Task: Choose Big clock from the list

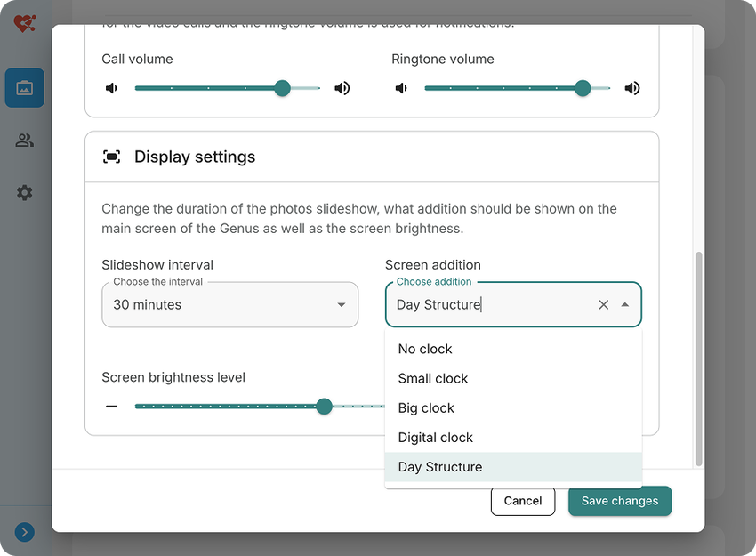Action: (513, 408)
